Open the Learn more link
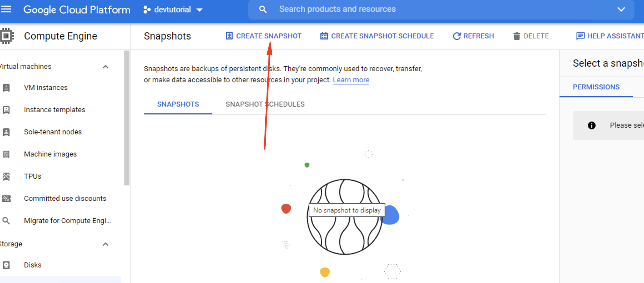The height and width of the screenshot is (283, 644). [x=351, y=80]
